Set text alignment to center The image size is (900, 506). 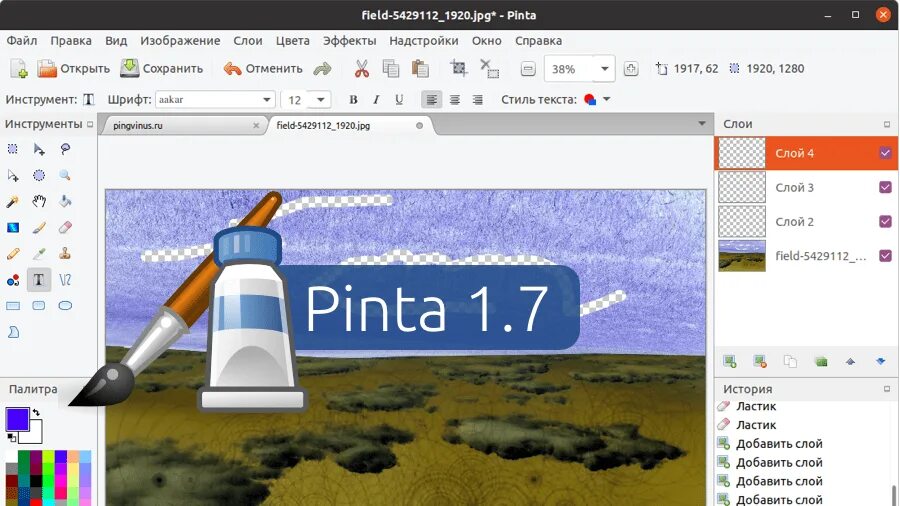point(455,100)
